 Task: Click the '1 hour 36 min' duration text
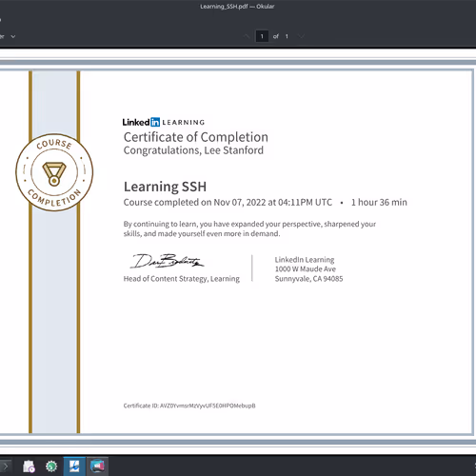(379, 203)
